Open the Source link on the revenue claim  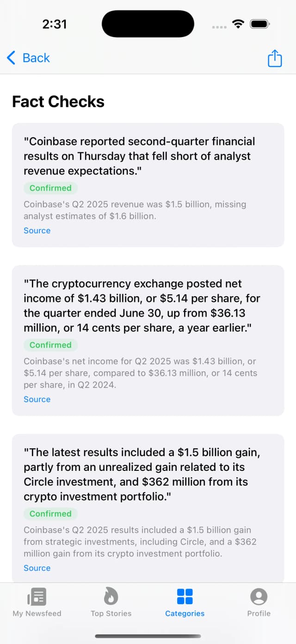37,231
